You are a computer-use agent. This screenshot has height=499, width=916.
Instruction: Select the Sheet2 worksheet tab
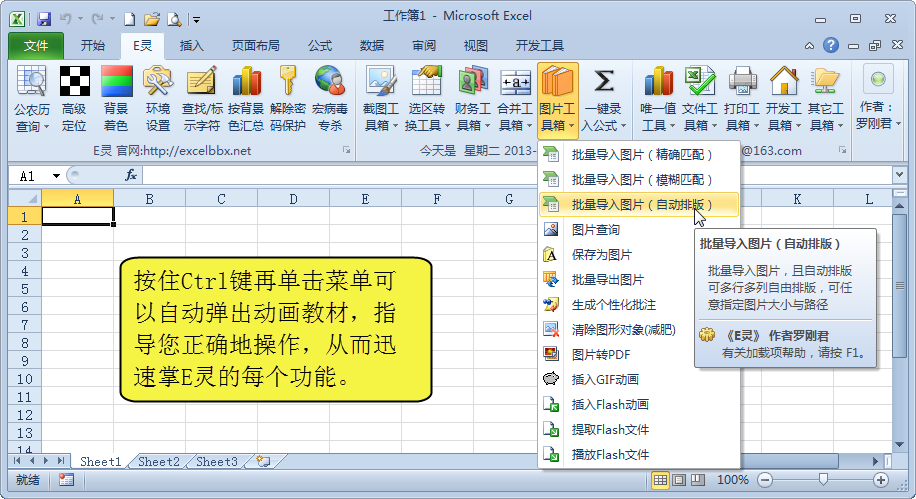[x=158, y=462]
